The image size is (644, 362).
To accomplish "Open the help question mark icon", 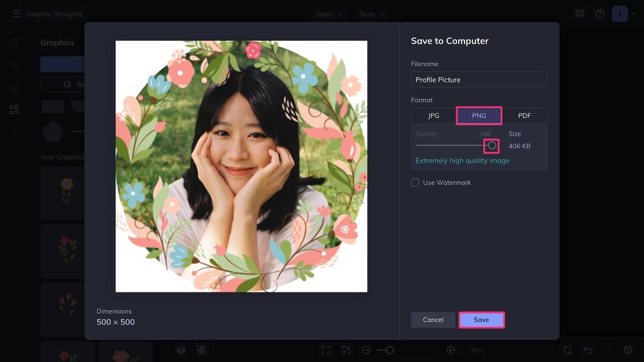I will tap(600, 14).
